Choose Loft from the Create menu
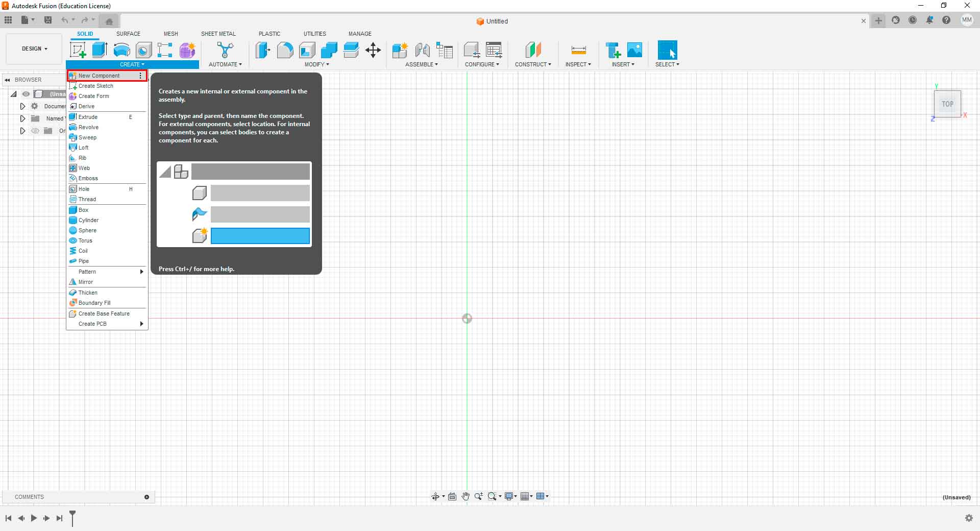 pos(107,148)
